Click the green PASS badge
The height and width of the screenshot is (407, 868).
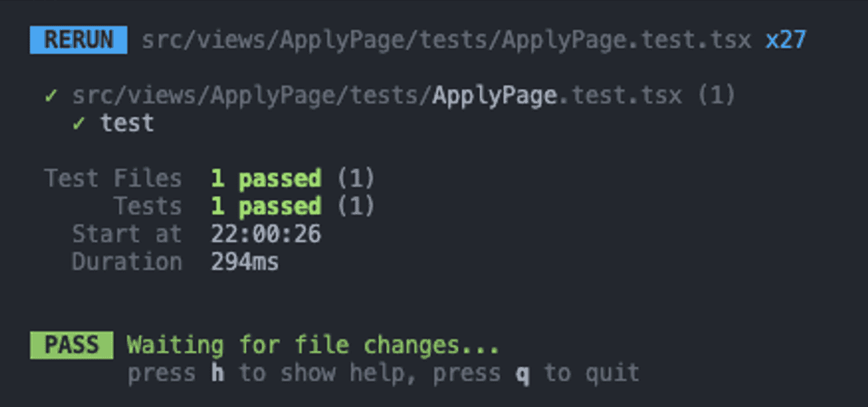point(71,345)
